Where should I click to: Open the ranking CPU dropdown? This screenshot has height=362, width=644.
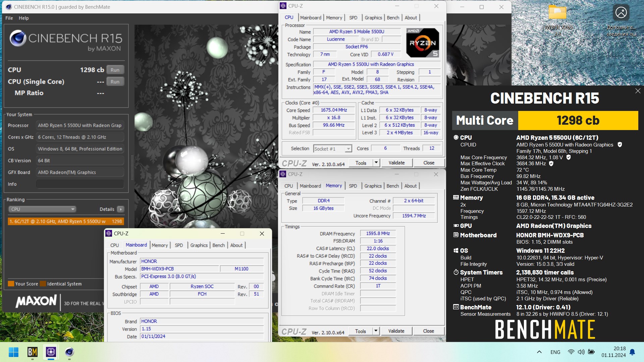pos(42,209)
